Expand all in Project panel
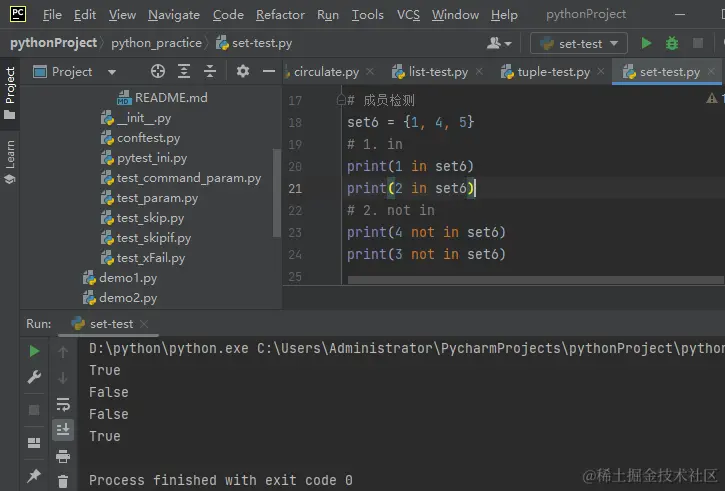This screenshot has height=491, width=725. tap(184, 71)
